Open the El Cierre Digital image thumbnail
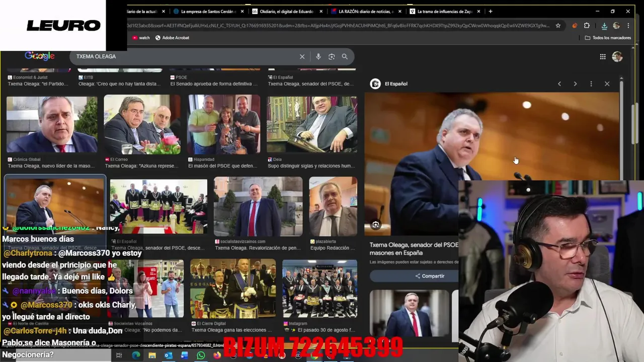This screenshot has height=362, width=644. pos(233,289)
